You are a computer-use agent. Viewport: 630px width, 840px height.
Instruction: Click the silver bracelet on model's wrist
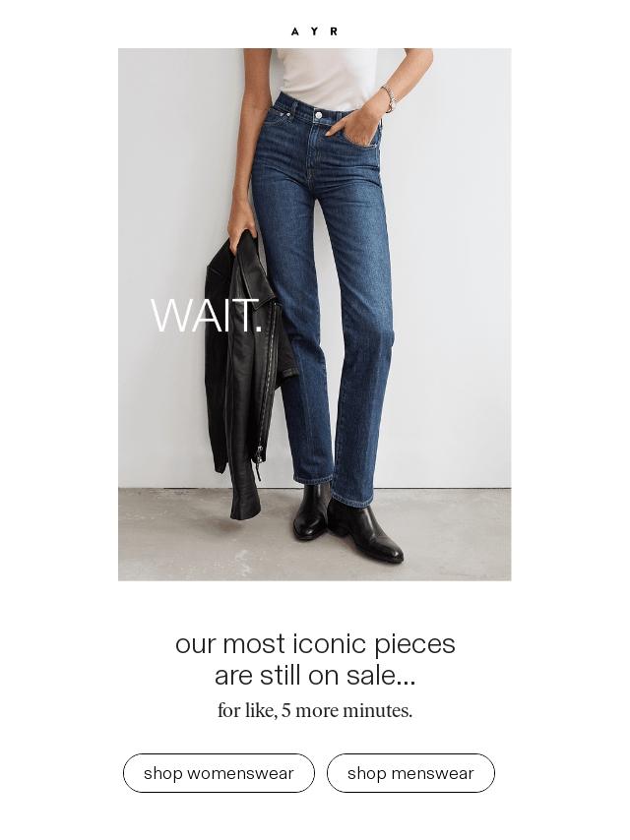[390, 98]
